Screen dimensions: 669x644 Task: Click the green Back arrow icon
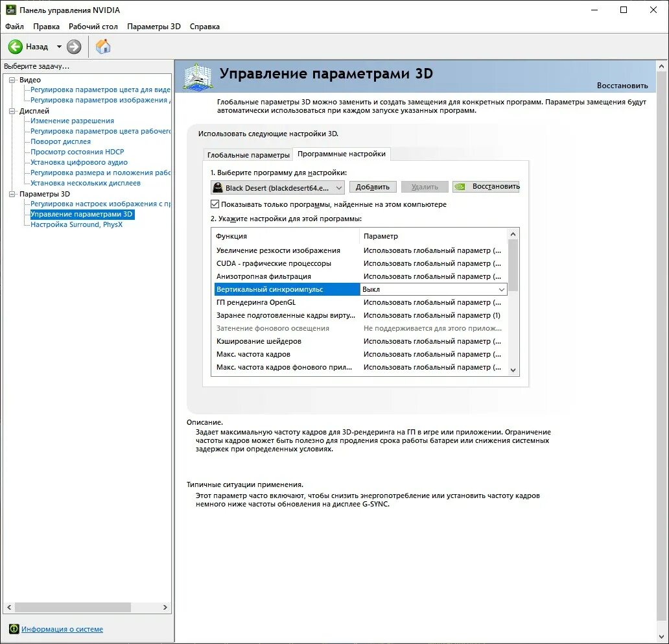pos(16,47)
